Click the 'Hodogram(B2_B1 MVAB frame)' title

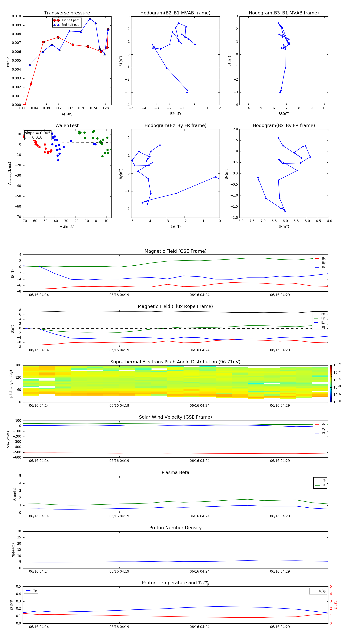(x=175, y=13)
